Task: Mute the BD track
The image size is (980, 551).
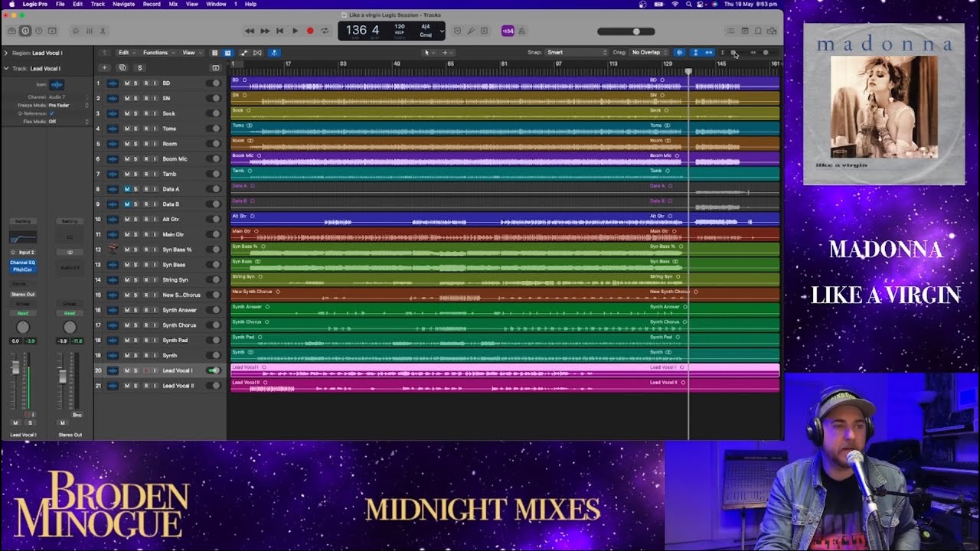Action: 127,83
